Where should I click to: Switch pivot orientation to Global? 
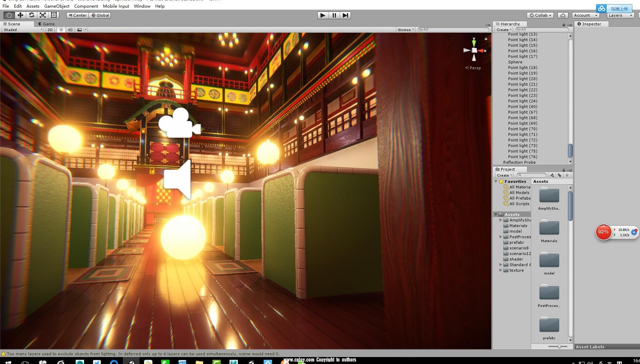pos(100,15)
